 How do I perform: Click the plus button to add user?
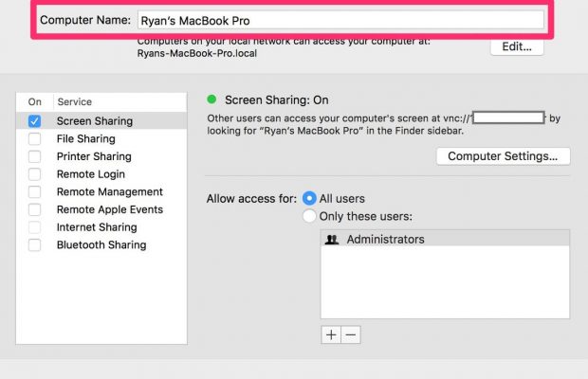point(331,334)
